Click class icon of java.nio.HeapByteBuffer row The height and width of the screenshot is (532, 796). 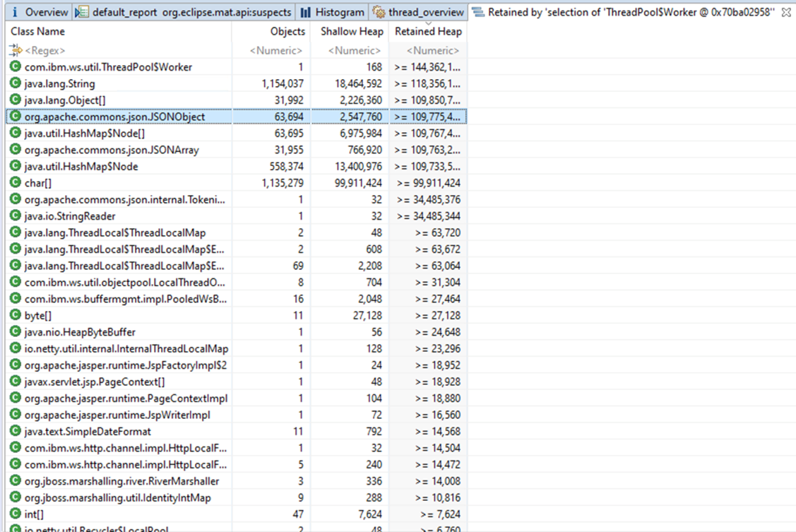point(16,332)
